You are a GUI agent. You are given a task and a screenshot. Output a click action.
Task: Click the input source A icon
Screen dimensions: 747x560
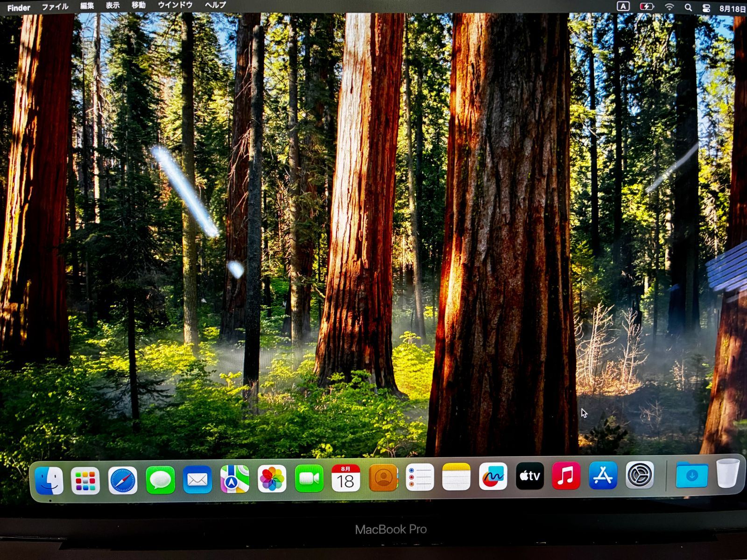pyautogui.click(x=623, y=7)
